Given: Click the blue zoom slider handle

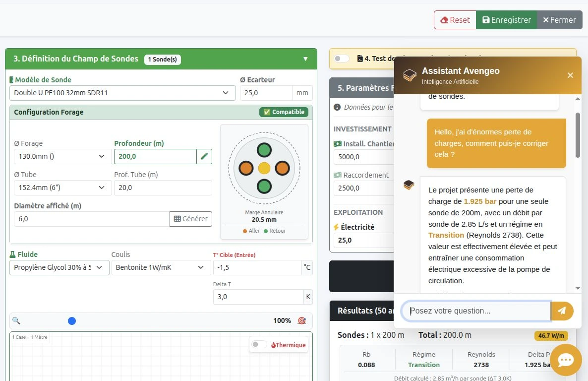Looking at the screenshot, I should tap(72, 321).
